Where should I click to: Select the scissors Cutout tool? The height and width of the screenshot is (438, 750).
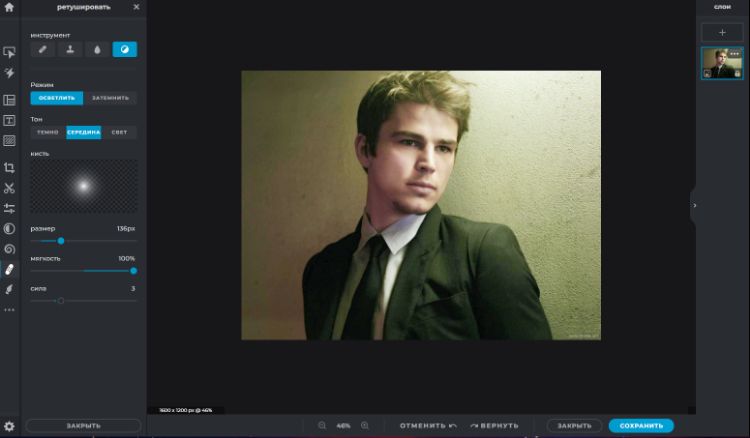click(9, 188)
